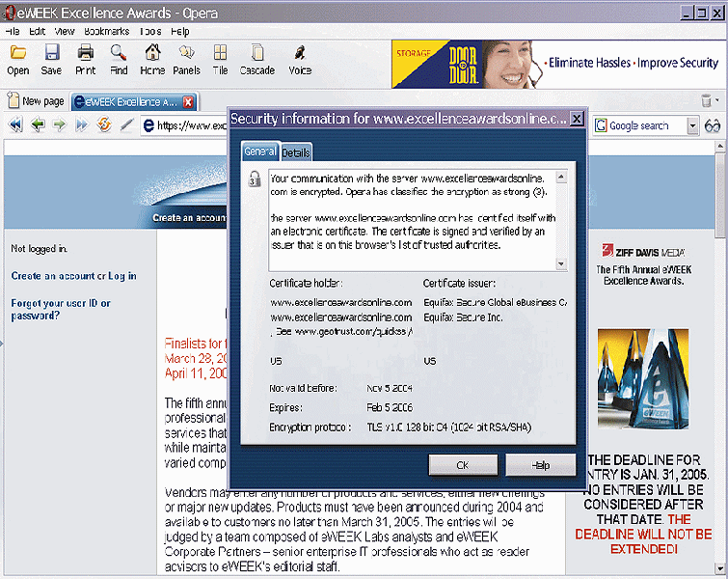Click the Expires Feb 5 2006 value
The height and width of the screenshot is (579, 728).
pos(390,407)
